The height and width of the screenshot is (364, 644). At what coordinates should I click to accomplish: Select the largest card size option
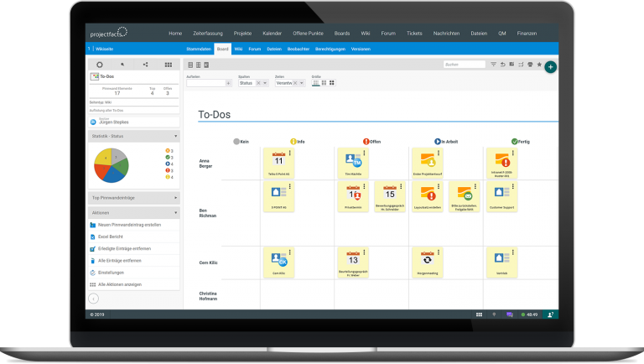click(332, 83)
